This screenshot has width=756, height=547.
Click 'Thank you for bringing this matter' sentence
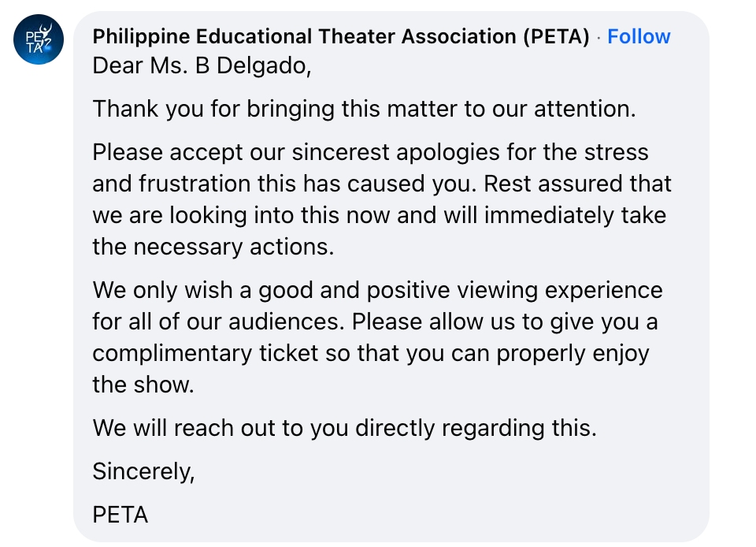pyautogui.click(x=364, y=109)
